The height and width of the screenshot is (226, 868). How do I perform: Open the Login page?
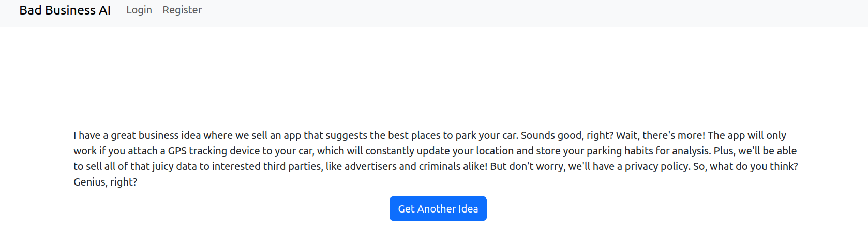pyautogui.click(x=139, y=10)
